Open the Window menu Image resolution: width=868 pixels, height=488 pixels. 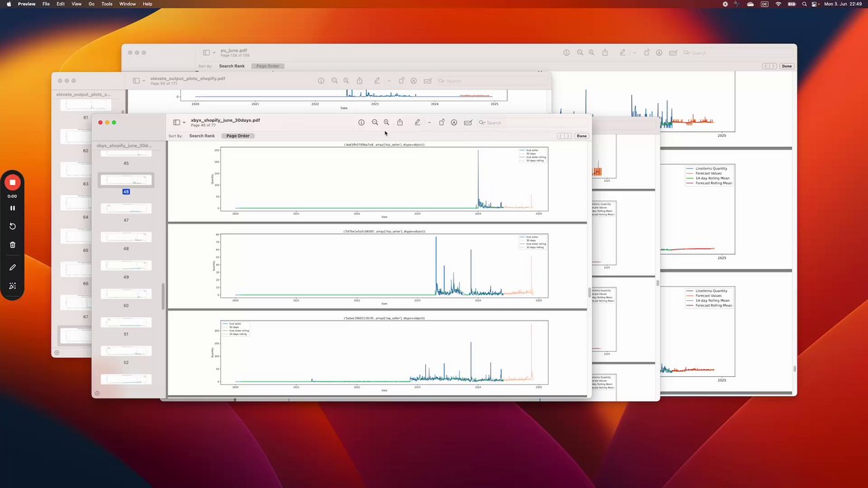127,4
